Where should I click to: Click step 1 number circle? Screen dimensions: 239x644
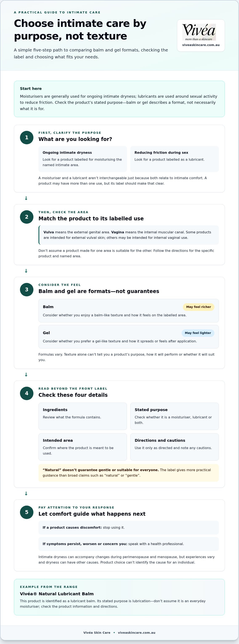click(x=26, y=138)
